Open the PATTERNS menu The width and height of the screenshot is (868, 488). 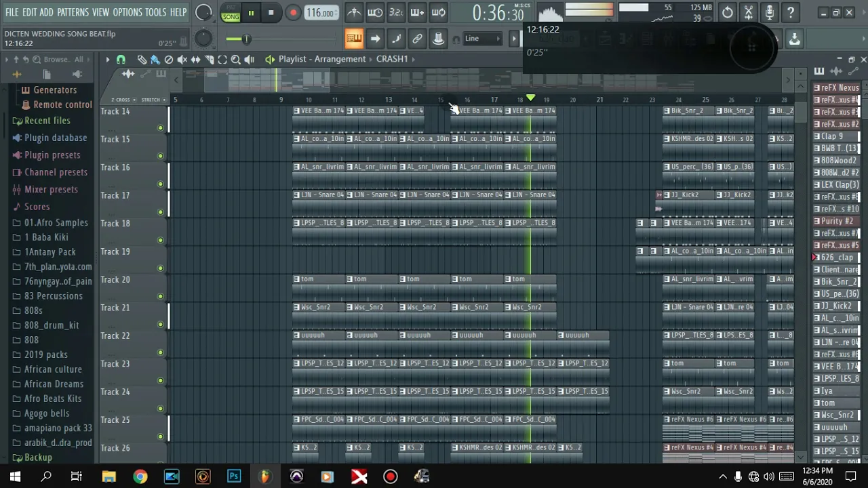point(73,12)
